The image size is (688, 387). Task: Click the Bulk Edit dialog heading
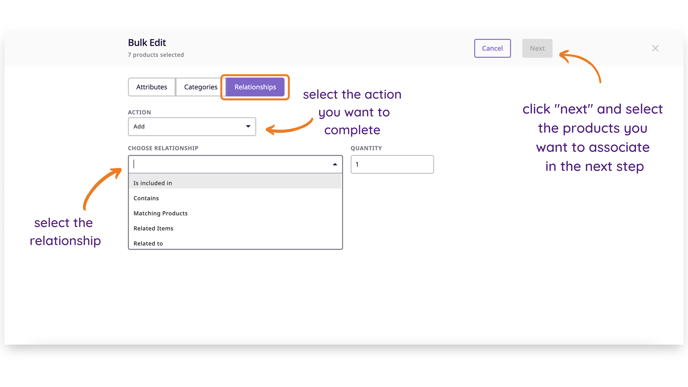147,43
